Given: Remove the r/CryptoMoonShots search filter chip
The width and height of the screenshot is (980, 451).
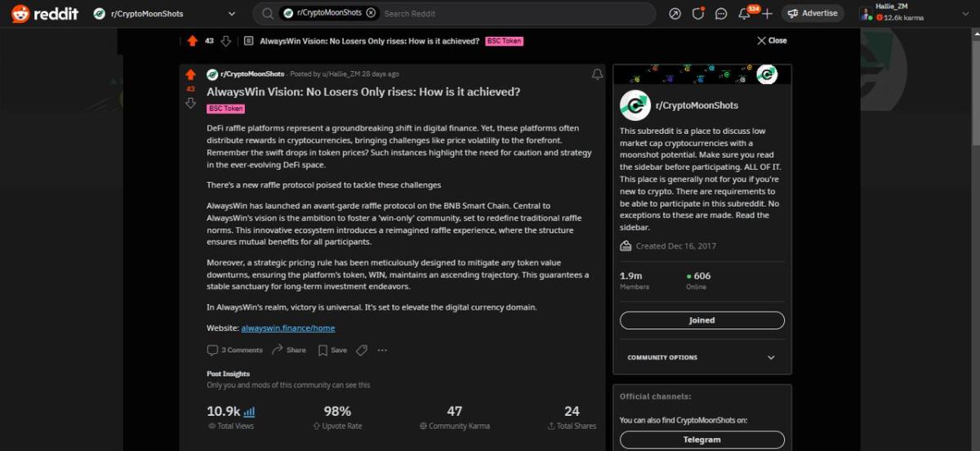Looking at the screenshot, I should click(x=371, y=13).
